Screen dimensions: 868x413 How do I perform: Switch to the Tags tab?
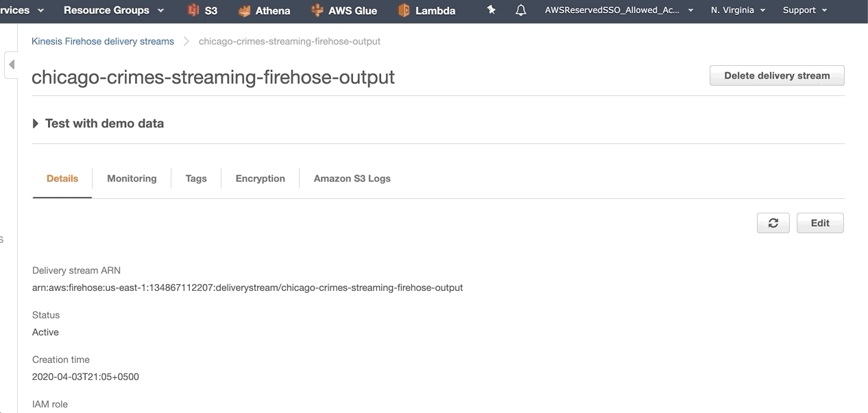196,178
